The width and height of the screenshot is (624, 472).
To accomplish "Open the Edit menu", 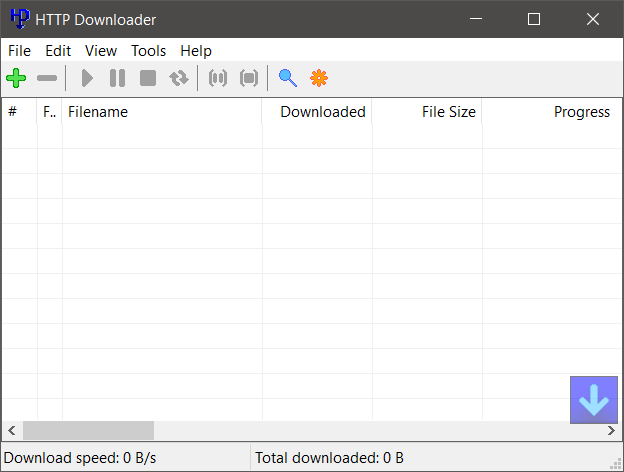I will click(x=58, y=51).
